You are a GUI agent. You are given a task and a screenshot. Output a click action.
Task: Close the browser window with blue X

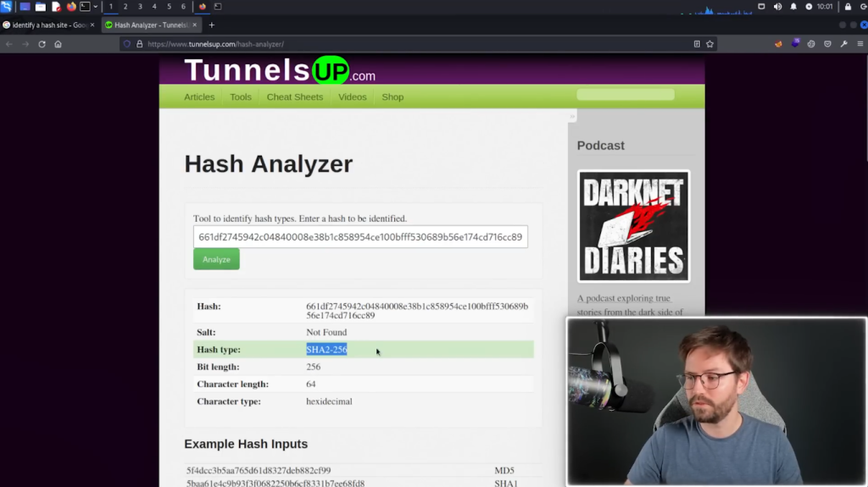click(864, 25)
